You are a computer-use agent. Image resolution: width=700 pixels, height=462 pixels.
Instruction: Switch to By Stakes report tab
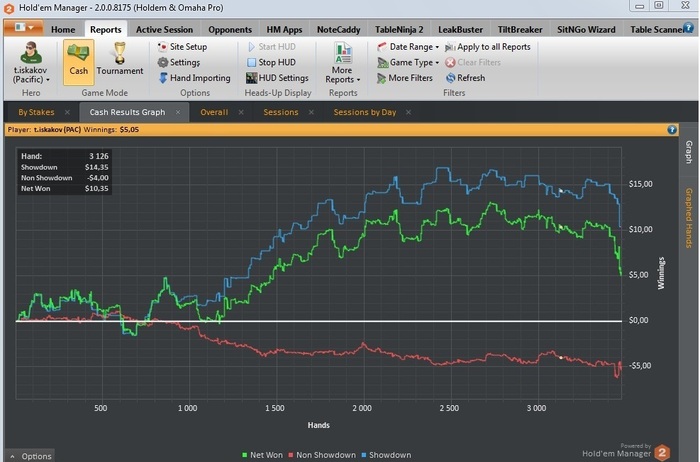[36, 112]
